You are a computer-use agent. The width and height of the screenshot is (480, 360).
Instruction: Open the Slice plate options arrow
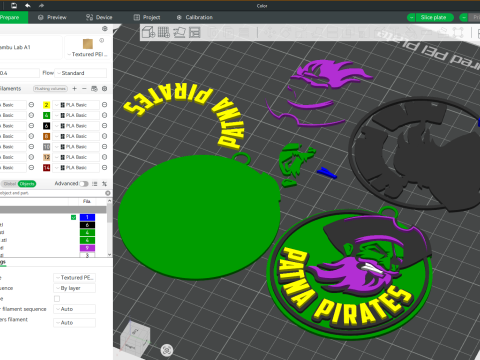click(x=411, y=17)
